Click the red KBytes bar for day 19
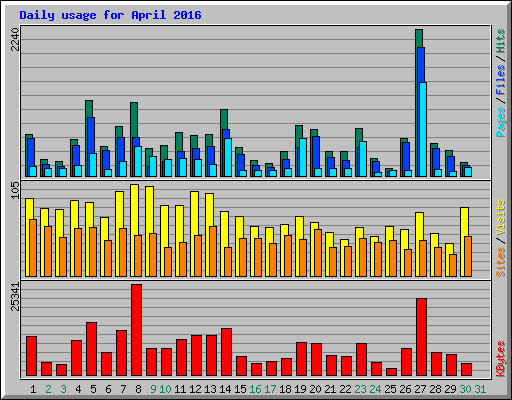 [x=302, y=359]
